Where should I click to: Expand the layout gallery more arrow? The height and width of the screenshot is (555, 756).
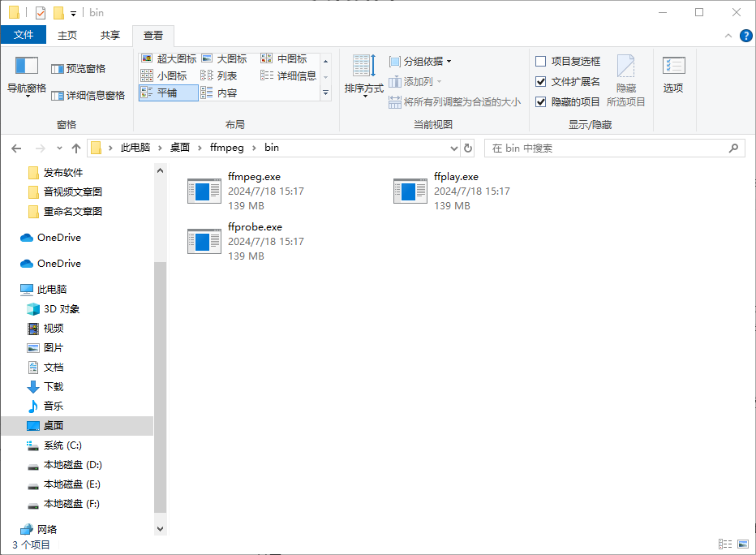[326, 93]
